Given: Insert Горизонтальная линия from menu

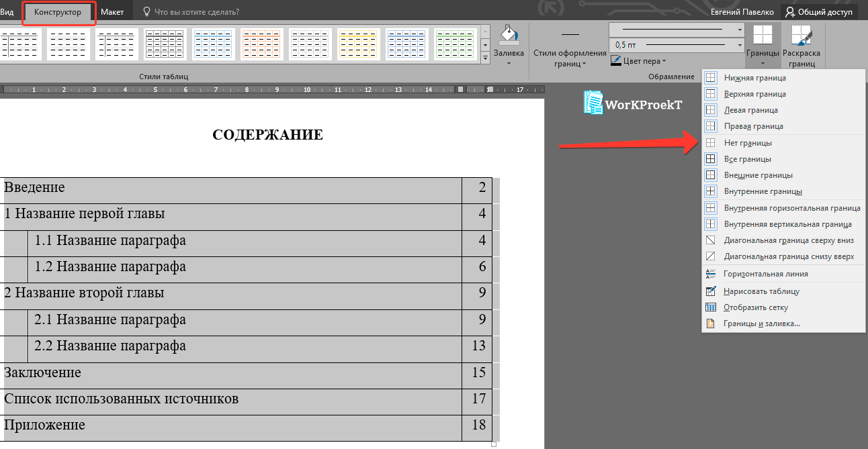Looking at the screenshot, I should click(765, 274).
